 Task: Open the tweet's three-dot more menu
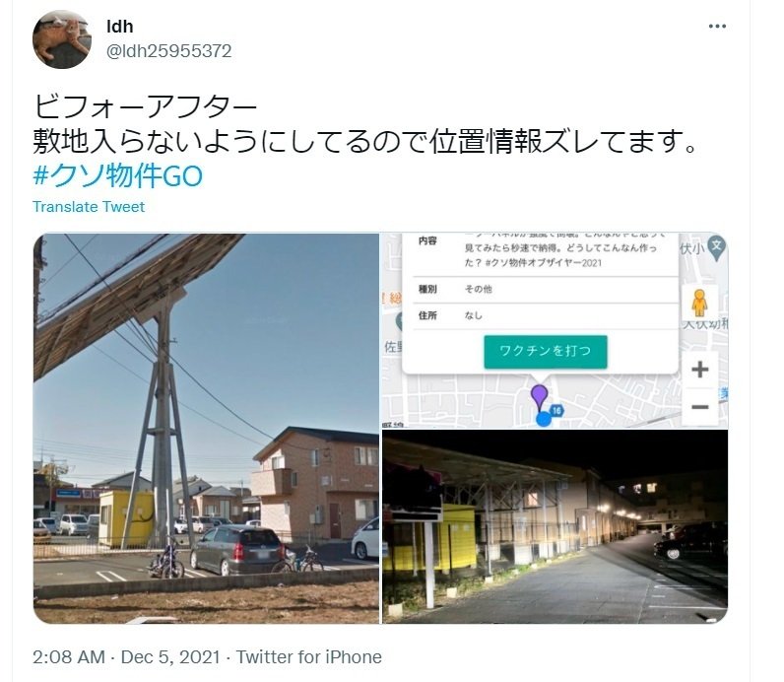click(x=717, y=26)
